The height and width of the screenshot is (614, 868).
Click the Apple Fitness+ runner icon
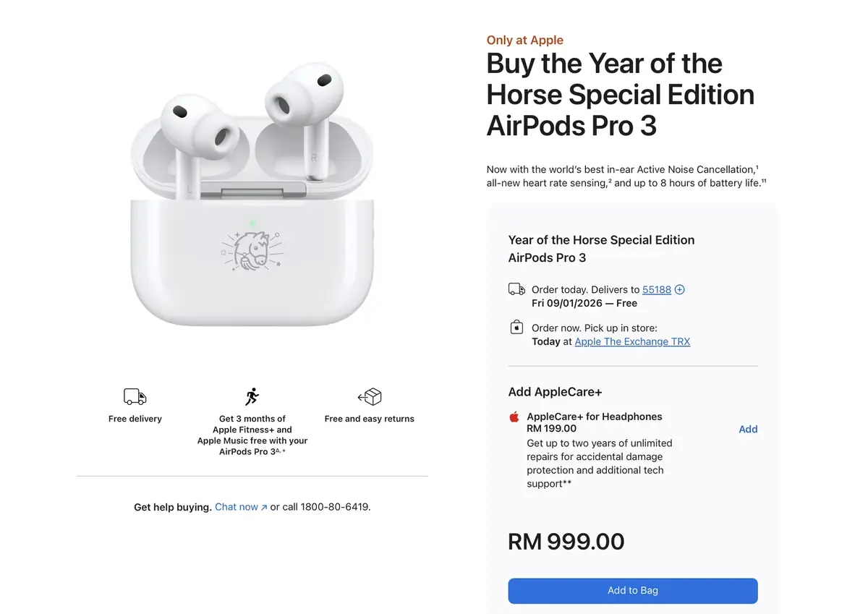click(252, 396)
